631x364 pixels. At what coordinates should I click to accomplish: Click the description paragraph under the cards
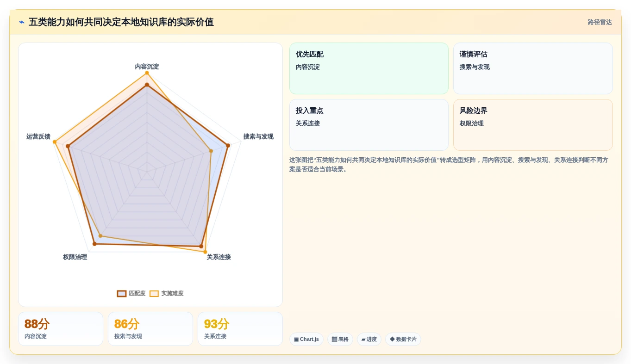click(451, 165)
